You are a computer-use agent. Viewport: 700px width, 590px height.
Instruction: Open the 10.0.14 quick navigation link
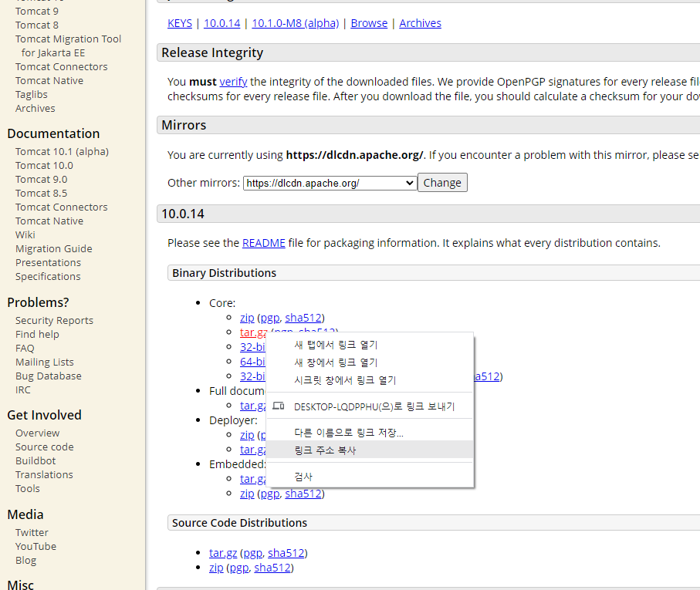pos(221,23)
